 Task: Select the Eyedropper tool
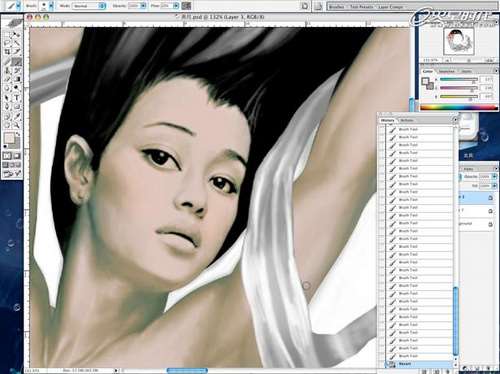(16, 116)
